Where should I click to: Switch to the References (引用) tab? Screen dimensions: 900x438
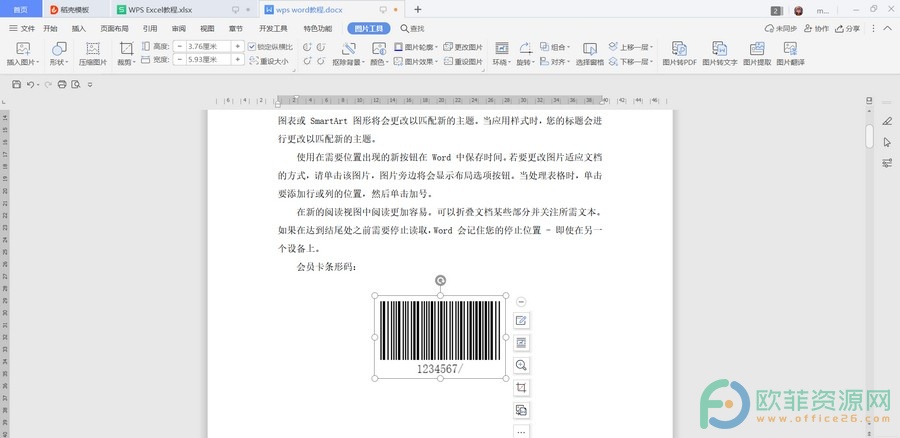[x=150, y=29]
